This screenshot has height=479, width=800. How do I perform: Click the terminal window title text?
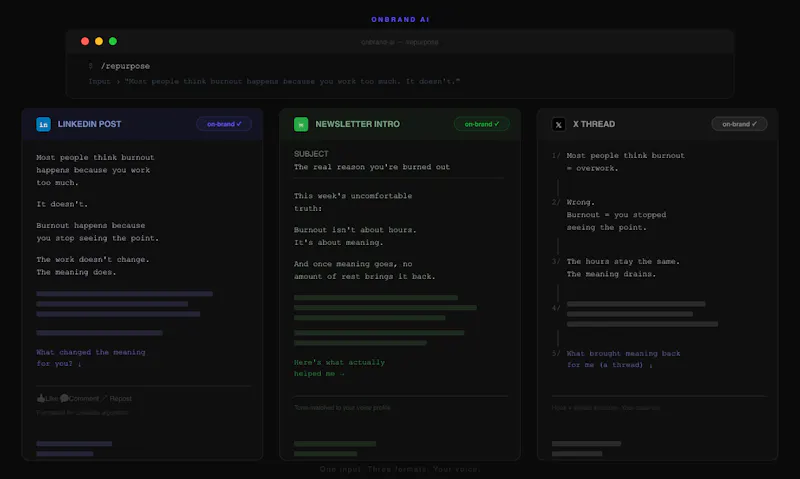399,42
